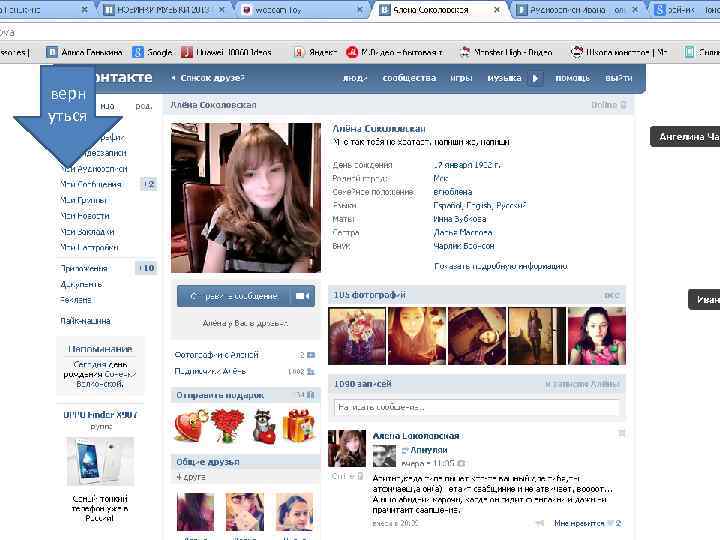Image resolution: width=720 pixels, height=540 pixels.
Task: Open grandson Чарли profile link
Action: [464, 246]
